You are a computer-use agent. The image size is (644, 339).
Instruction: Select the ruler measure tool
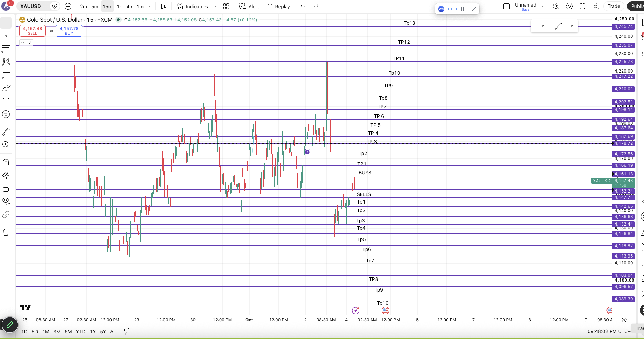click(6, 131)
